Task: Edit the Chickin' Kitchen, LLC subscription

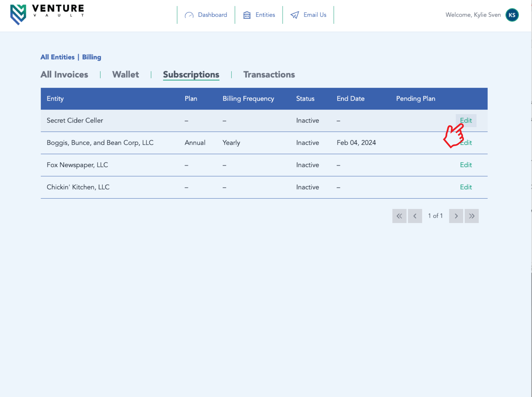Action: [x=466, y=187]
